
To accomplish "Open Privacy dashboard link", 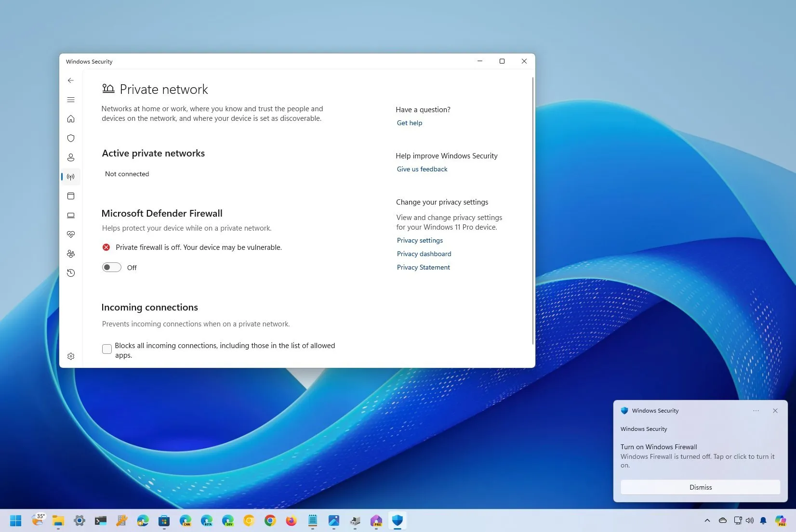I will click(424, 254).
